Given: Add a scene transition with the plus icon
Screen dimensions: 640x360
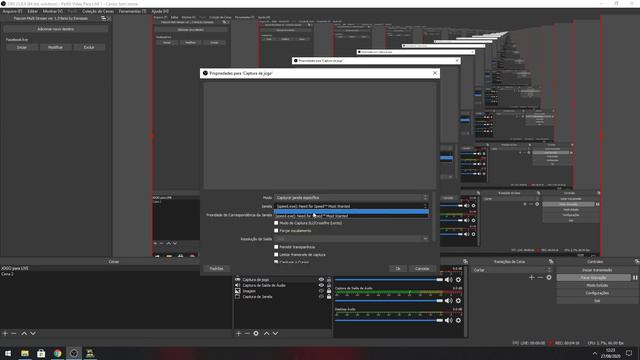Looking at the screenshot, I should 531,278.
